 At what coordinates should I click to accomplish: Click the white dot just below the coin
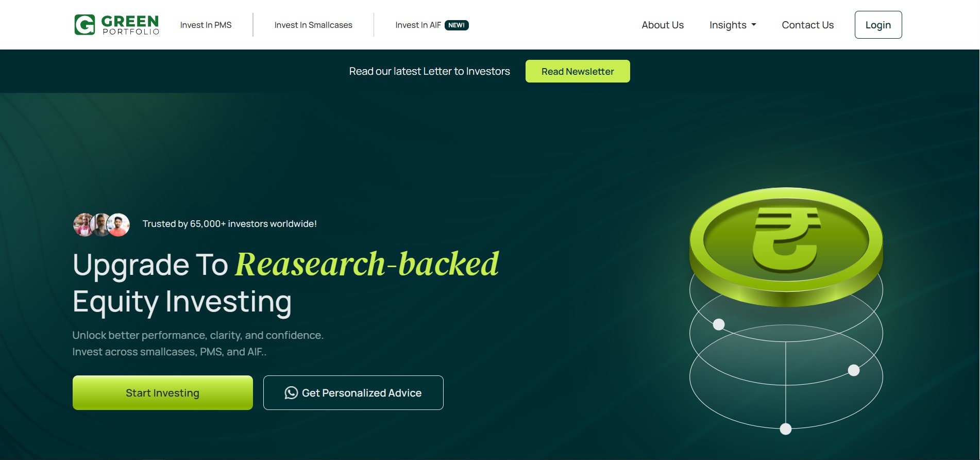coord(719,324)
